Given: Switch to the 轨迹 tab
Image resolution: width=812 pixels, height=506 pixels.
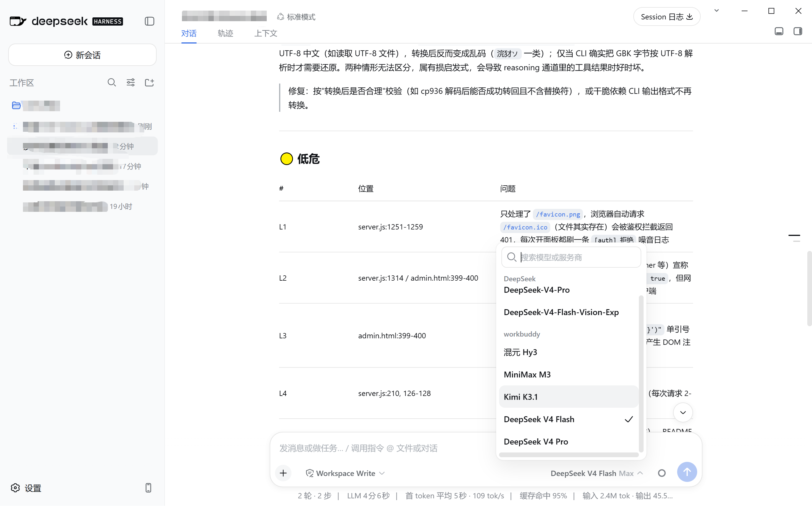Looking at the screenshot, I should [x=225, y=33].
